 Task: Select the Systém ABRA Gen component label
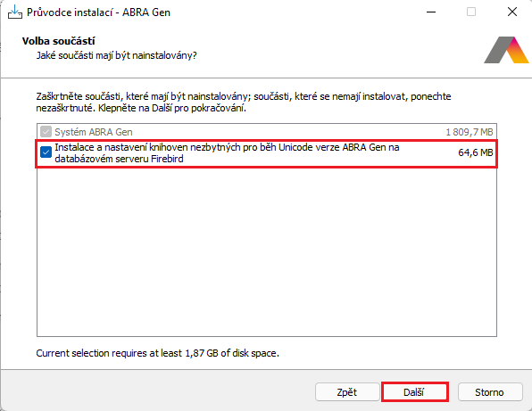[x=94, y=132]
